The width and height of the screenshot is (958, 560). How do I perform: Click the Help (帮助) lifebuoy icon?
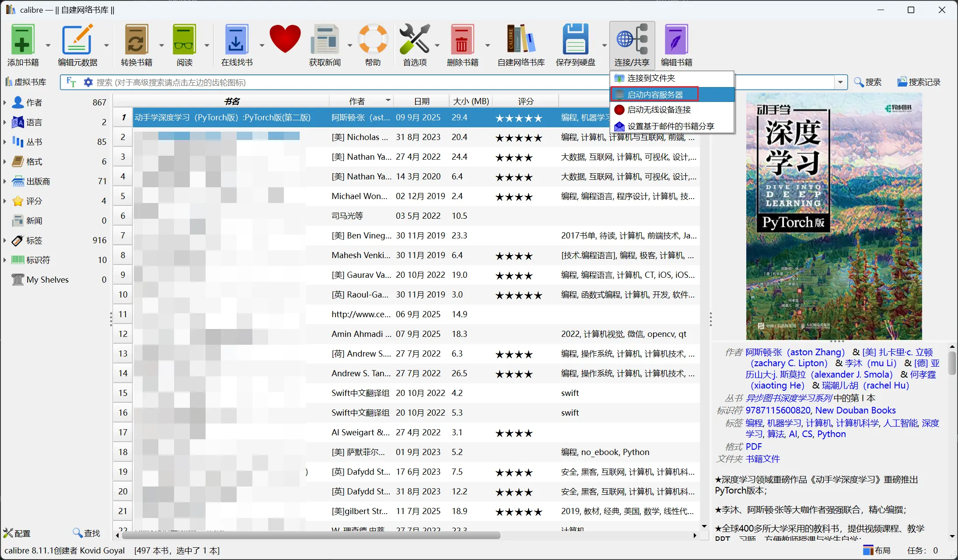point(373,45)
